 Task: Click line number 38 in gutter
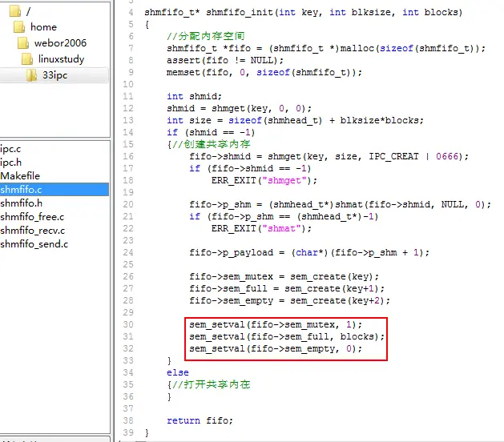point(128,420)
